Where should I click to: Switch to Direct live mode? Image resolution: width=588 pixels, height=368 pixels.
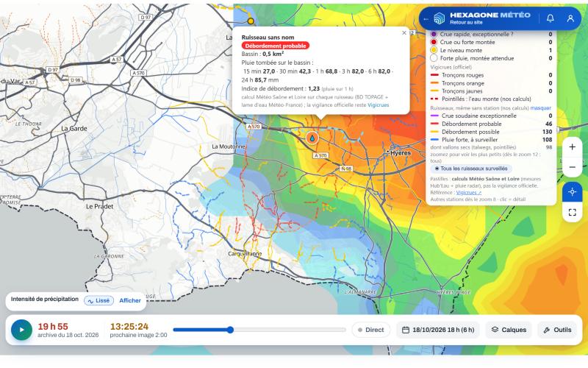[371, 330]
